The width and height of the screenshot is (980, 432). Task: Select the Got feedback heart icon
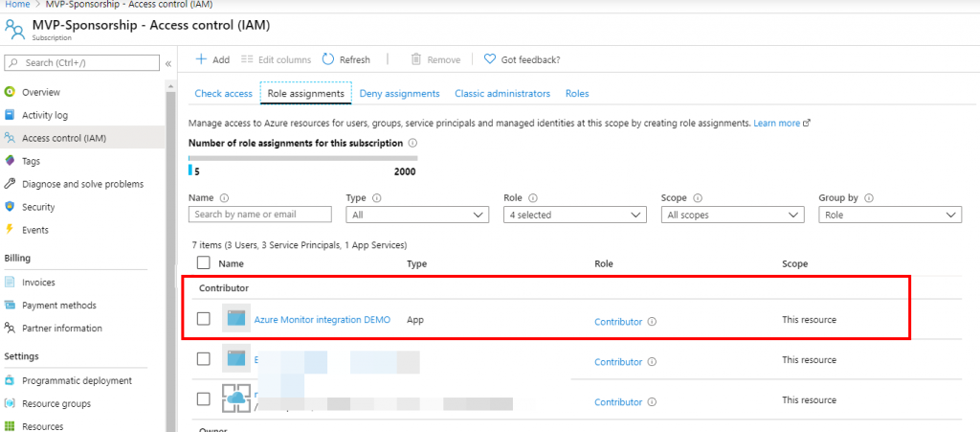[490, 59]
